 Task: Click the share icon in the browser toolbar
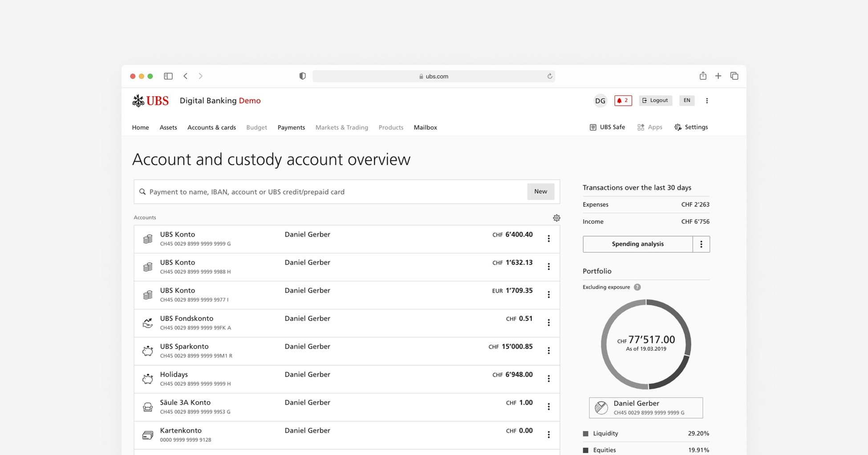[x=703, y=76]
